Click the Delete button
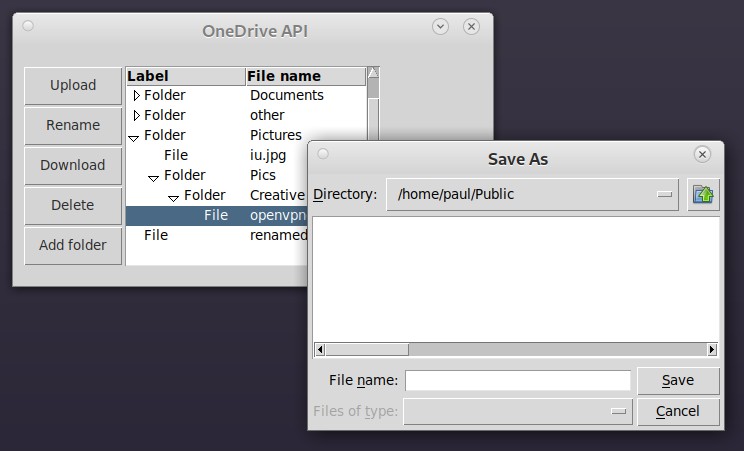The height and width of the screenshot is (451, 744). pos(73,205)
